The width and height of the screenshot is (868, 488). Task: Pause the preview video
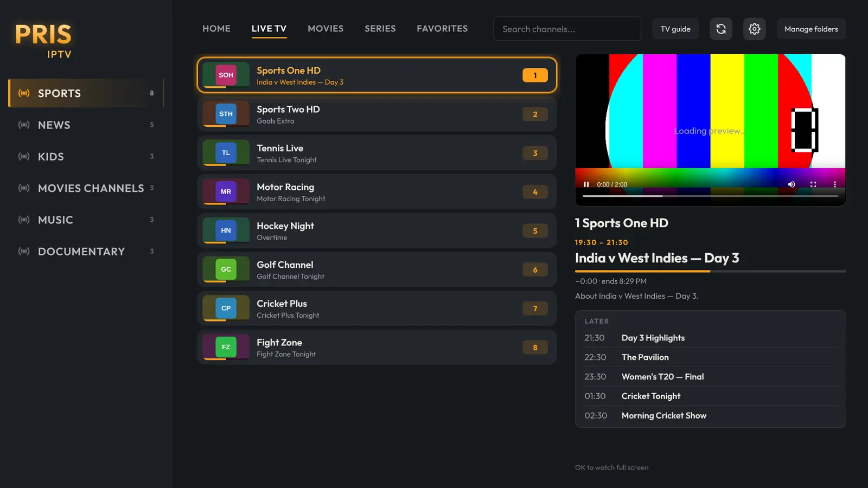(x=586, y=184)
